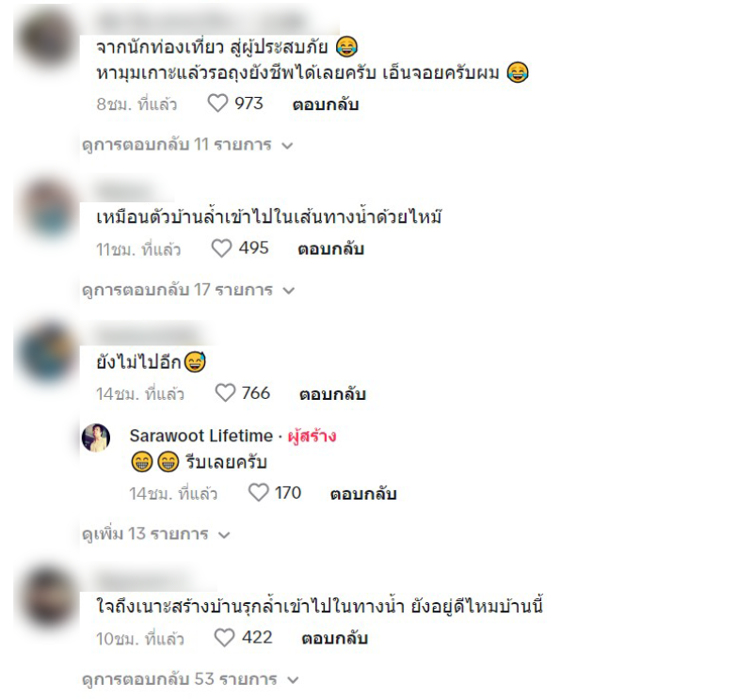Screen dimensions: 753x700
Task: Reply (ตอบกลับ) to the 495-like comment
Action: coord(331,248)
